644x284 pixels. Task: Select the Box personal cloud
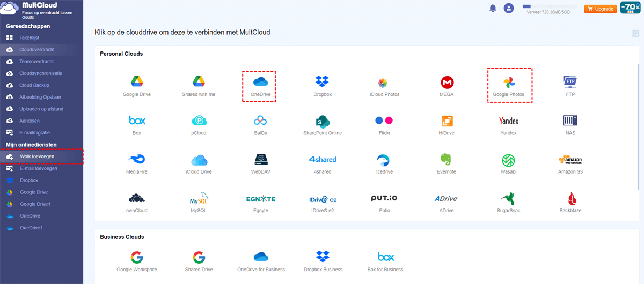[x=137, y=120]
